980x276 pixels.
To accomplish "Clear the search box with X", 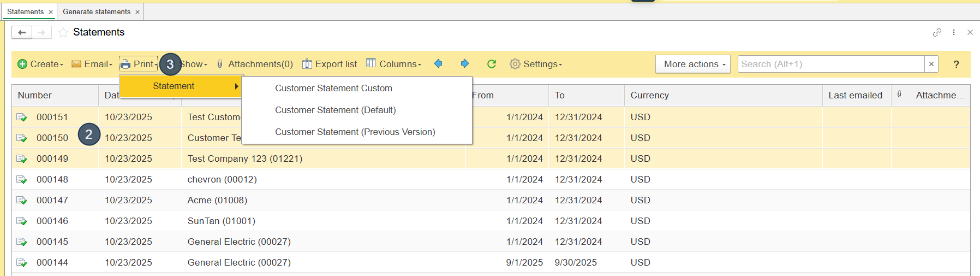I will [x=931, y=64].
